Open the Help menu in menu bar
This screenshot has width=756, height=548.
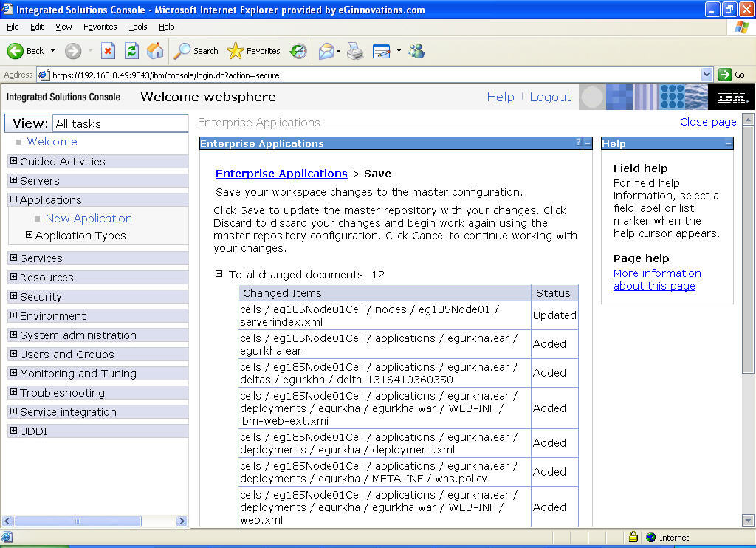pos(166,27)
